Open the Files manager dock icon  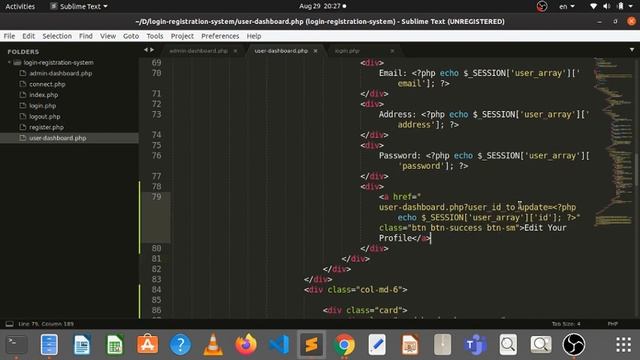tap(49, 345)
